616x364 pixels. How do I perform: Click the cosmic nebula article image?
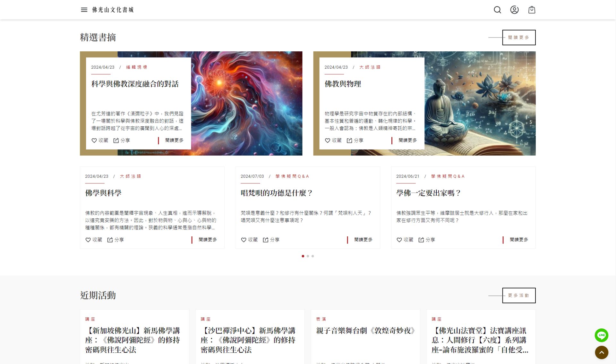pyautogui.click(x=247, y=103)
